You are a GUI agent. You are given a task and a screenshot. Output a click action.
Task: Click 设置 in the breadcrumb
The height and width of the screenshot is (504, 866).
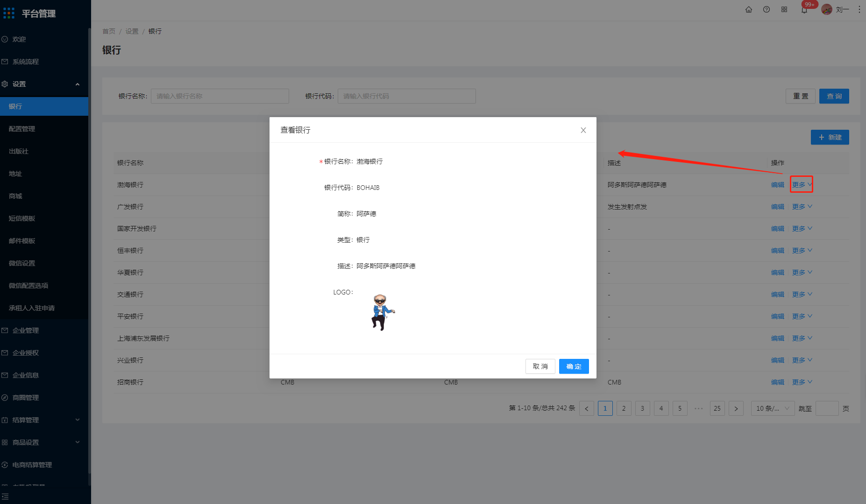pos(132,31)
